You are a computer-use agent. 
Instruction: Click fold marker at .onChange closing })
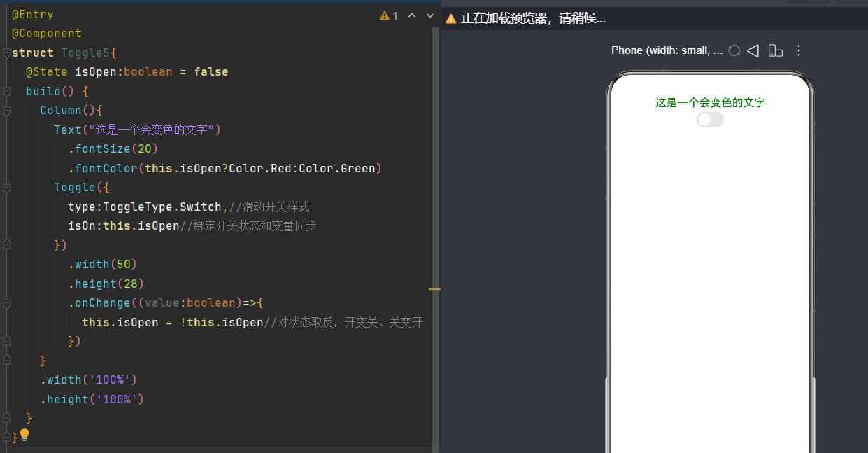pyautogui.click(x=6, y=341)
